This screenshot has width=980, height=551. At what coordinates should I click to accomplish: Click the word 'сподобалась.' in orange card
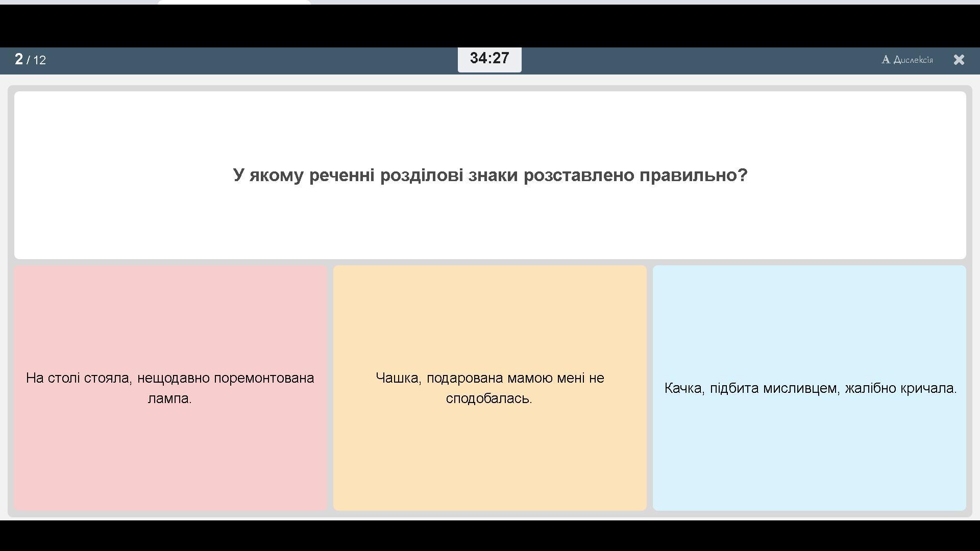click(489, 398)
